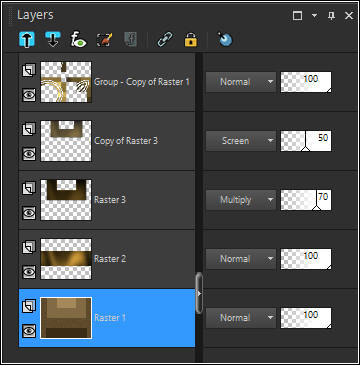Click the layer link chain icon
360x365 pixels.
pos(165,40)
